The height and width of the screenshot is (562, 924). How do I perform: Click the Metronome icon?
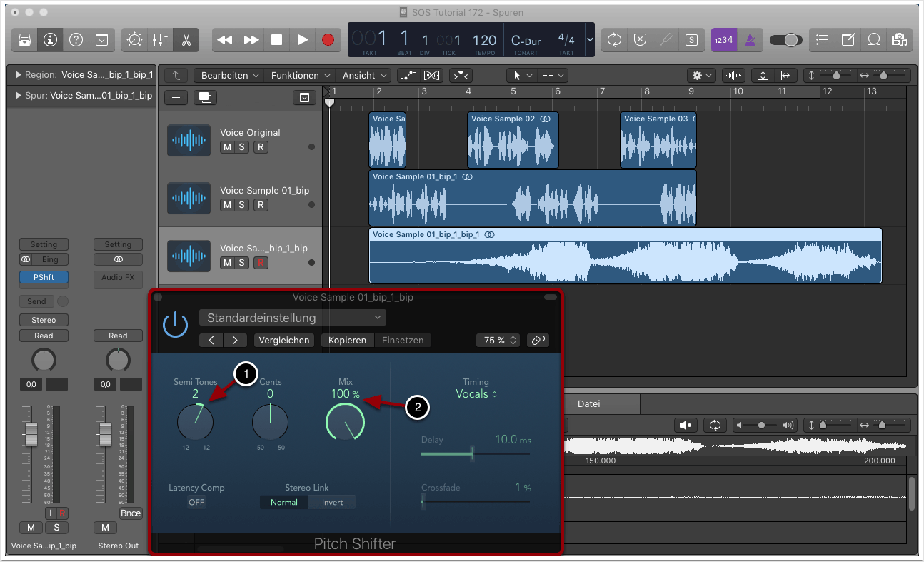point(750,40)
